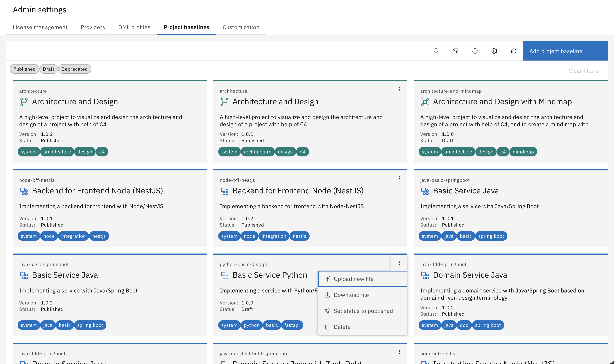Click upload arrow icon in context menu
The height and width of the screenshot is (364, 614).
pos(327,279)
